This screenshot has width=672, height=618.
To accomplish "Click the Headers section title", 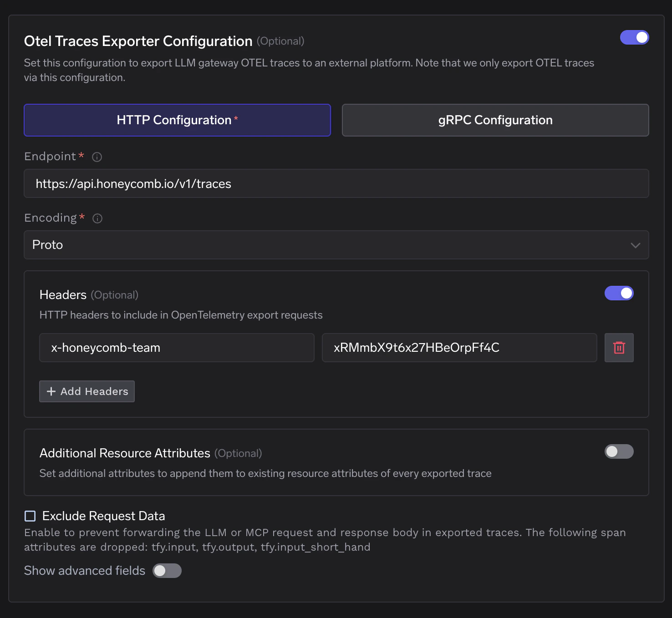I will (x=63, y=295).
